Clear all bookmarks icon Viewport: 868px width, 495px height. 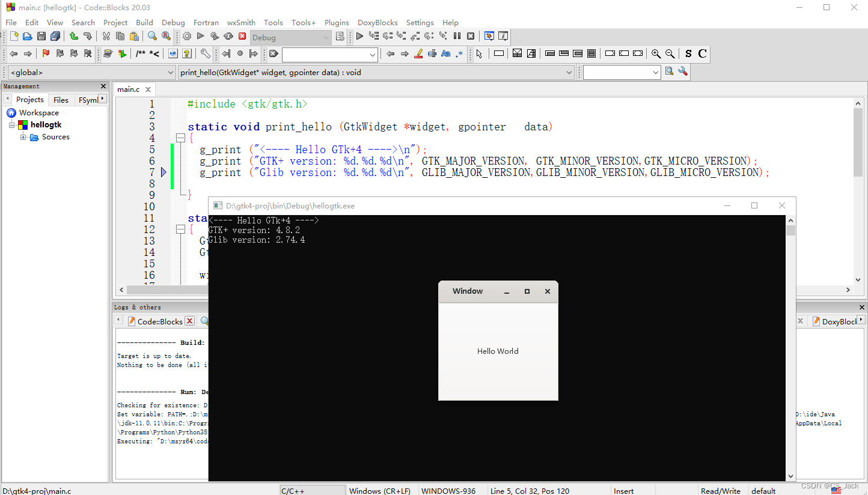tap(88, 53)
